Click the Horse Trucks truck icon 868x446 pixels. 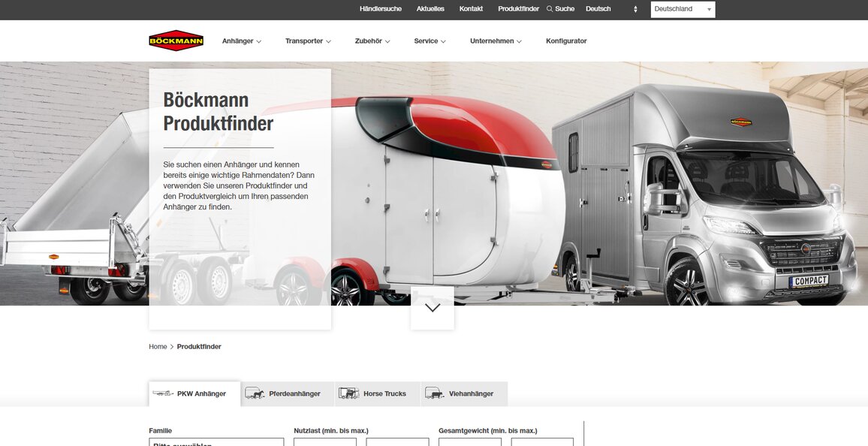[348, 393]
